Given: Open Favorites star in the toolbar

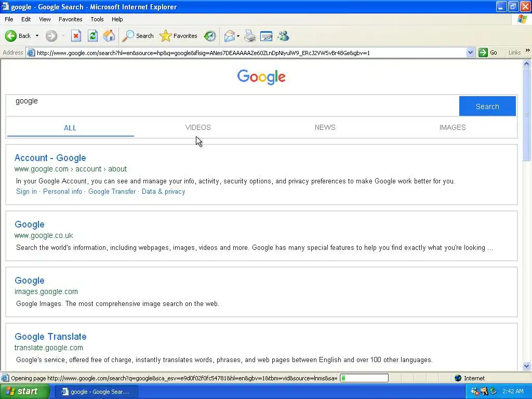Looking at the screenshot, I should pyautogui.click(x=179, y=36).
